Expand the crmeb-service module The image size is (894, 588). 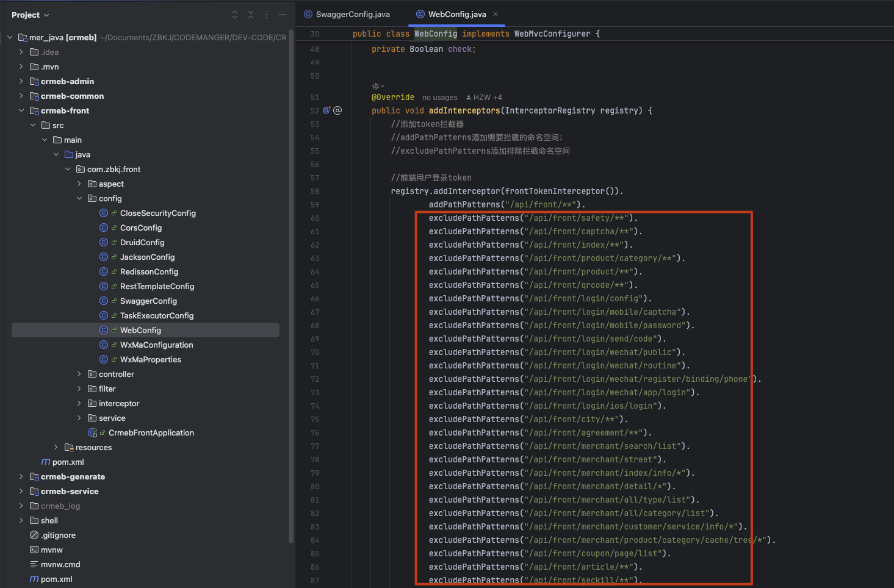click(21, 491)
